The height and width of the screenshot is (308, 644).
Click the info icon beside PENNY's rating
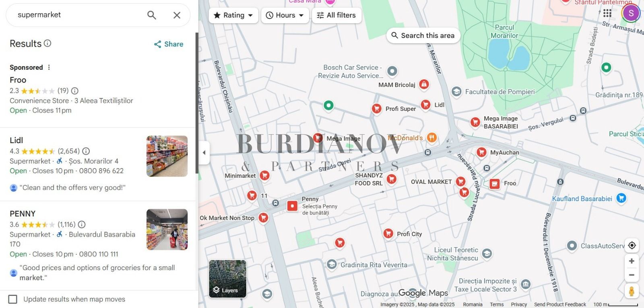click(x=82, y=225)
